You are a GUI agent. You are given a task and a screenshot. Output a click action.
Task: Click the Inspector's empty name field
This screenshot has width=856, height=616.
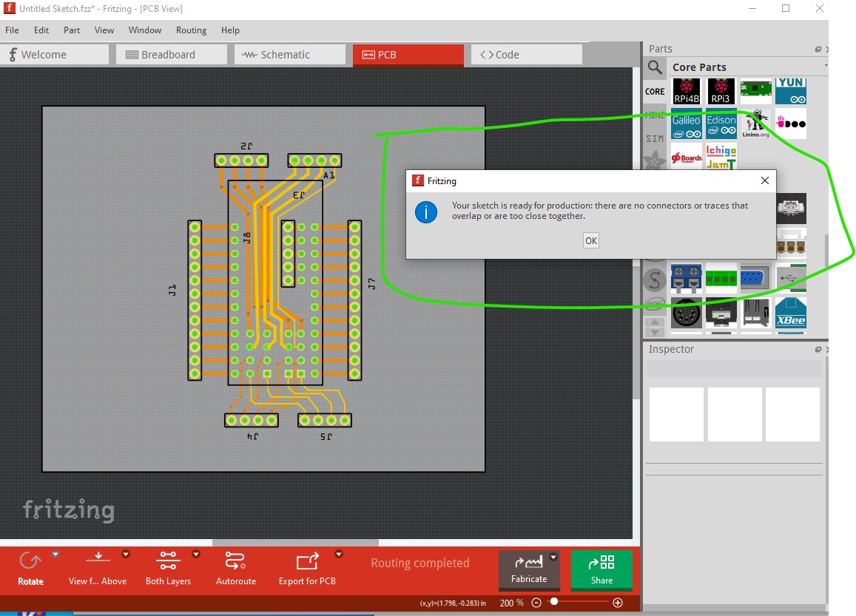[733, 369]
